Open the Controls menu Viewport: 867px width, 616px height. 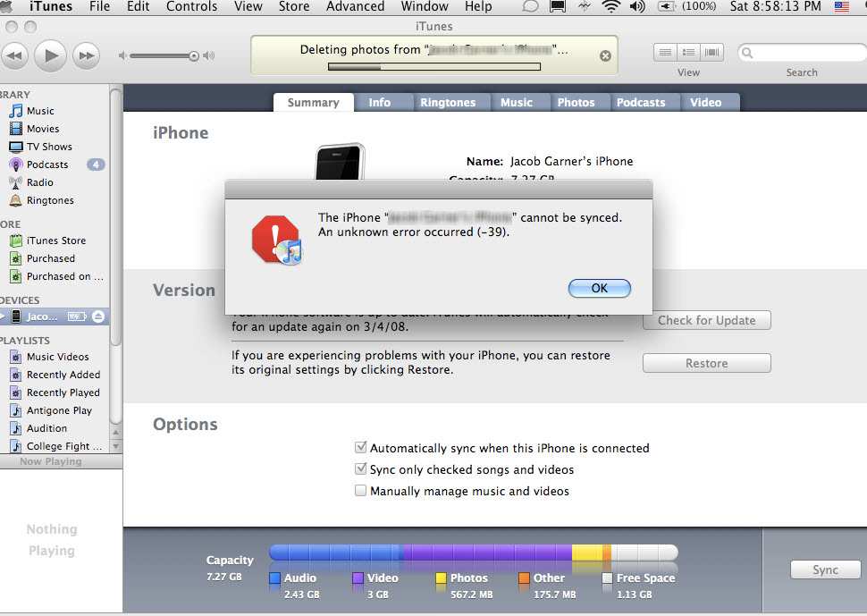coord(191,7)
